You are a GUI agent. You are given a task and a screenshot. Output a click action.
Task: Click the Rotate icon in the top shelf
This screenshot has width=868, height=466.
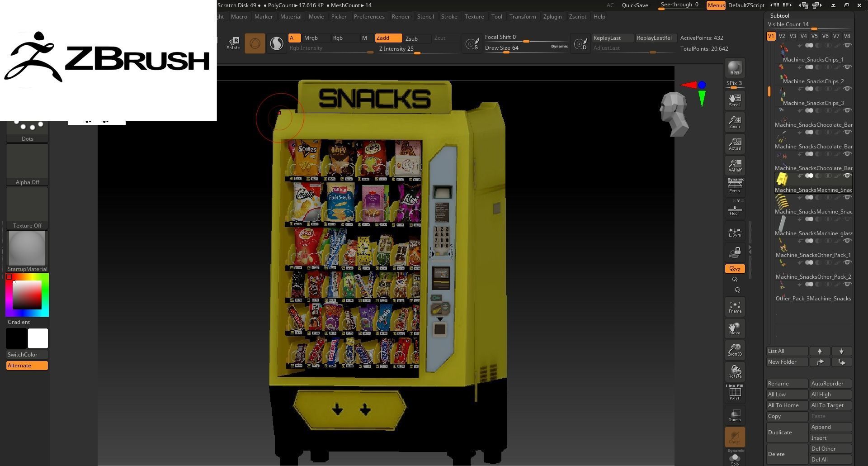pyautogui.click(x=233, y=43)
